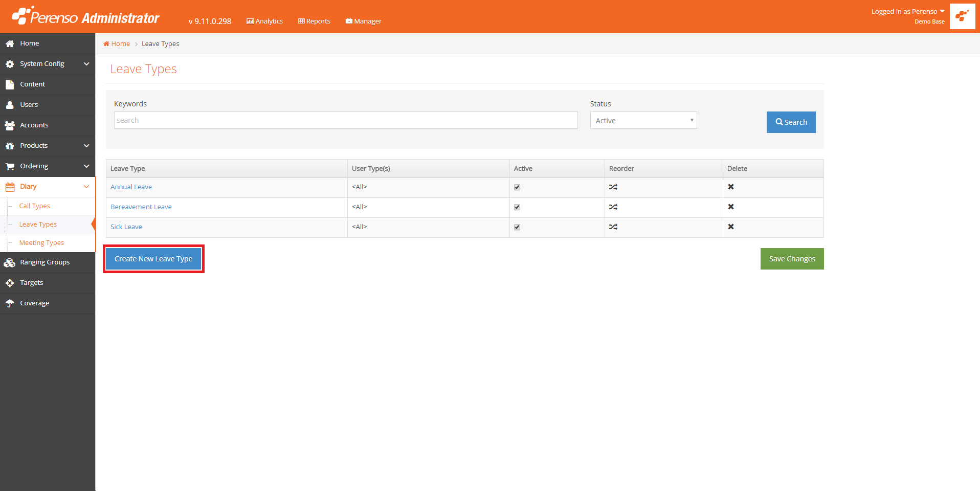Image resolution: width=980 pixels, height=491 pixels.
Task: Click the Coverage umbrella icon
Action: (10, 303)
